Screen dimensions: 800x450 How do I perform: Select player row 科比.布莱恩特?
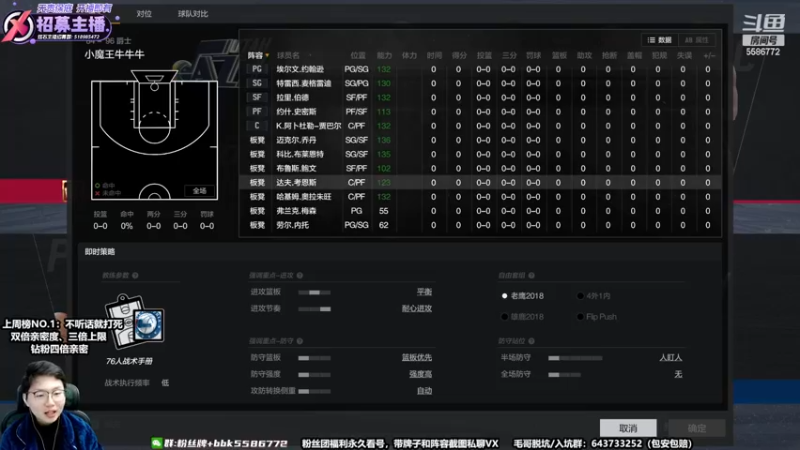[480, 154]
